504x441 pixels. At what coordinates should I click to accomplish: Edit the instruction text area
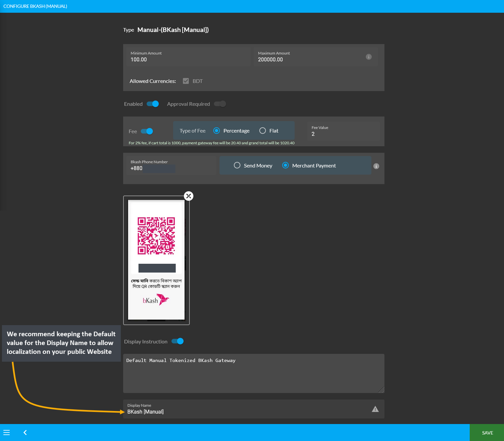(x=254, y=373)
